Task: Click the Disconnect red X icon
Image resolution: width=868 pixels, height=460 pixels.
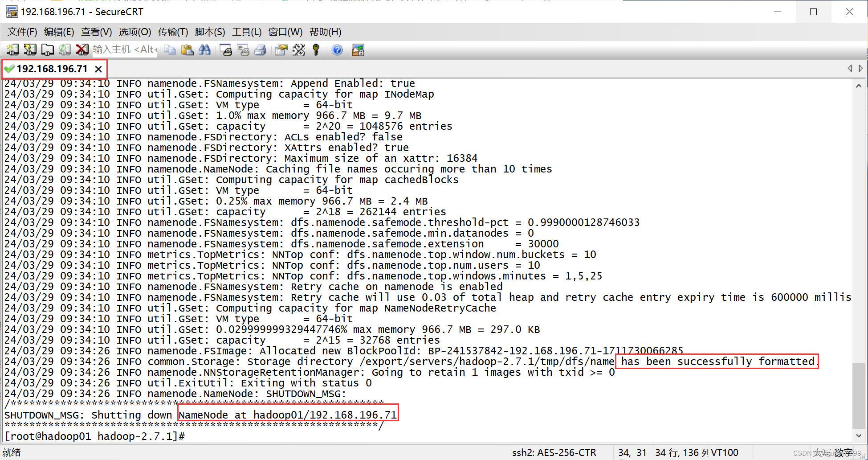Action: tap(82, 49)
